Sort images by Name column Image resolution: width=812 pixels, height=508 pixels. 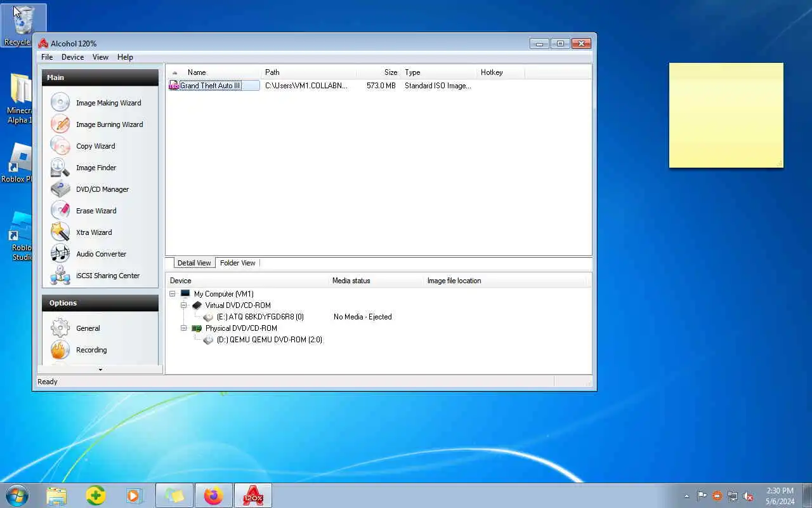point(214,72)
